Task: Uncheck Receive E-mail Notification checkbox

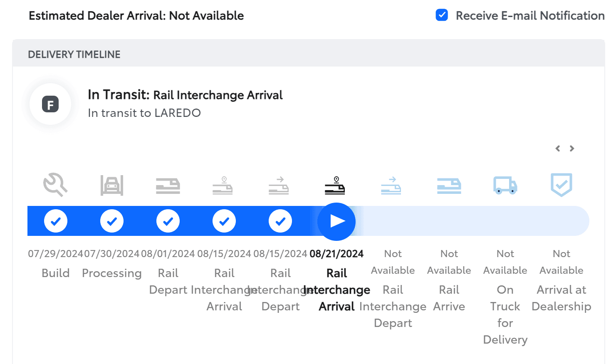Action: pos(442,15)
